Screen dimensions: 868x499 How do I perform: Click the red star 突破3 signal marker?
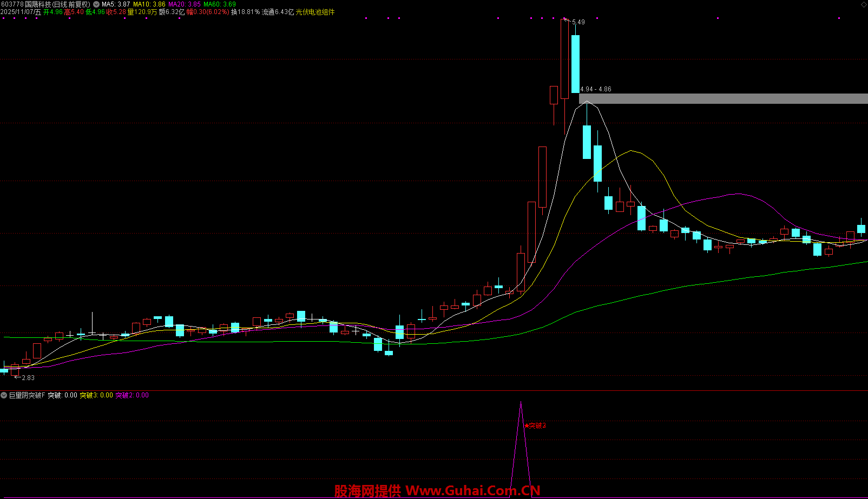535,425
